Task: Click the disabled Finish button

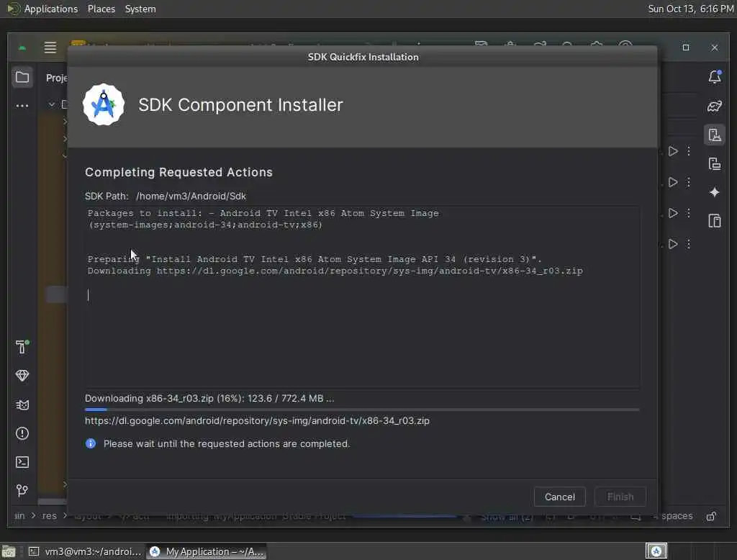Action: [x=620, y=497]
